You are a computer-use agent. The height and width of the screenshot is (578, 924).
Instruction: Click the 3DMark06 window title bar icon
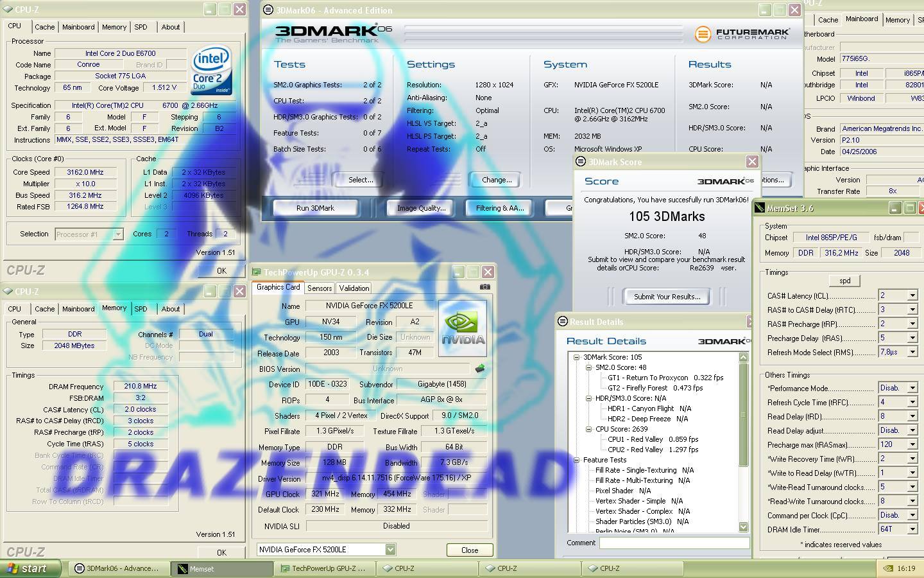[268, 10]
